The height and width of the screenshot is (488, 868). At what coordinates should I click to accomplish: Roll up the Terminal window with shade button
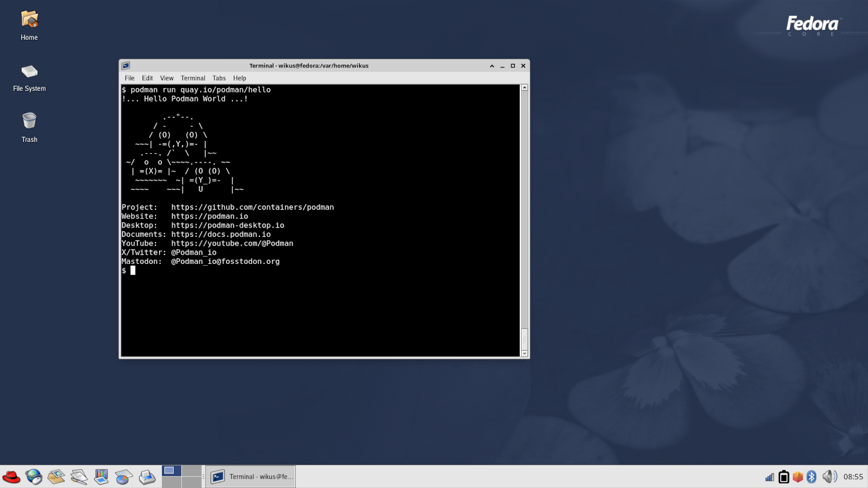coord(492,66)
